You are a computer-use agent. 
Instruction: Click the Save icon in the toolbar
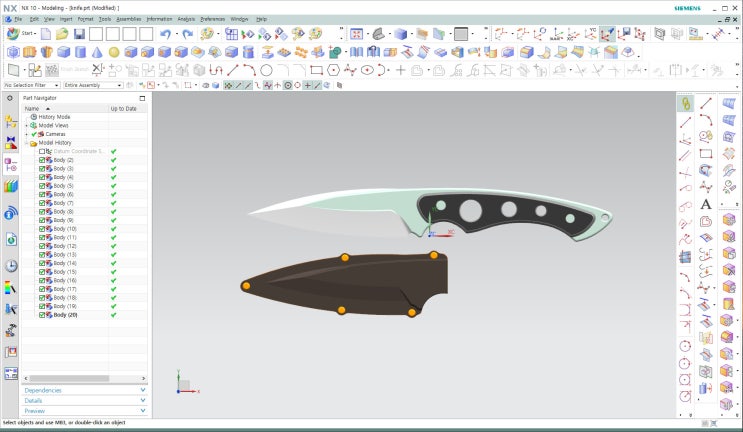click(x=79, y=34)
